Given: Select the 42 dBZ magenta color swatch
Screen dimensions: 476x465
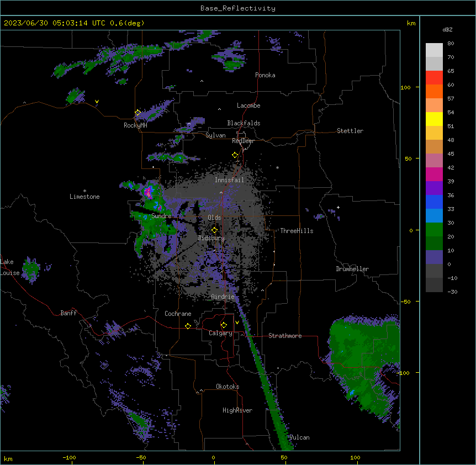Looking at the screenshot, I should pos(434,174).
